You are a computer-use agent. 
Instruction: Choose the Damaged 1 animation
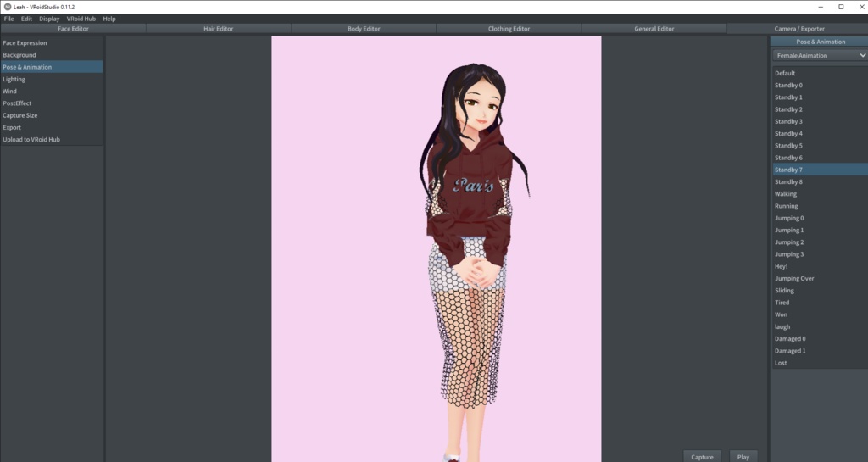coord(820,351)
